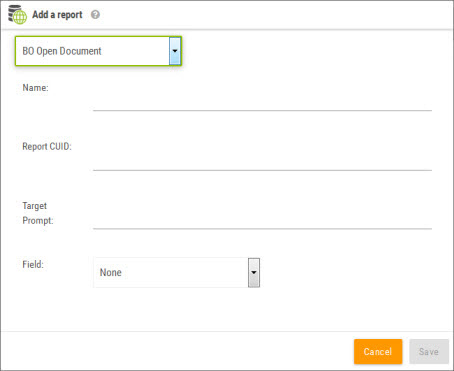
Task: Expand the BO Open Document dropdown arrow
Action: (x=175, y=51)
